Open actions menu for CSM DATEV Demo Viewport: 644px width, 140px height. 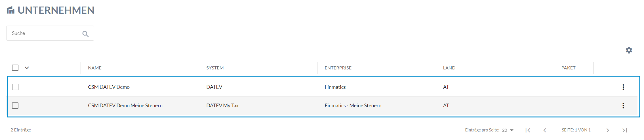tap(623, 87)
